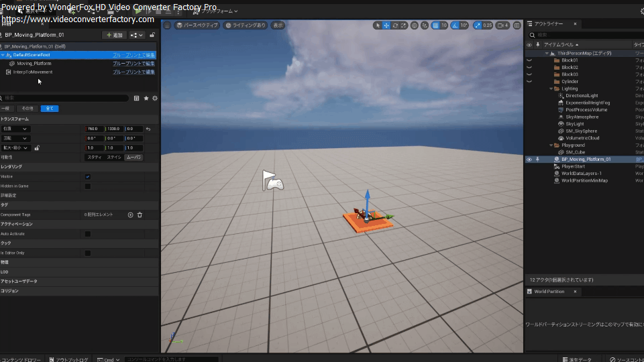644x362 pixels.
Task: Click the favorites star in details panel
Action: click(x=146, y=98)
